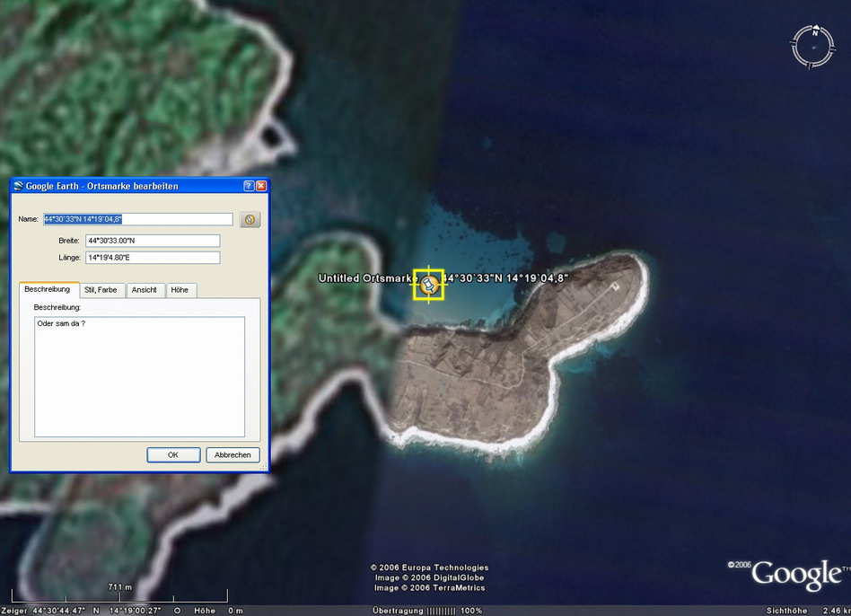Close the Ortsmarke bearbeiten dialog

pyautogui.click(x=261, y=186)
